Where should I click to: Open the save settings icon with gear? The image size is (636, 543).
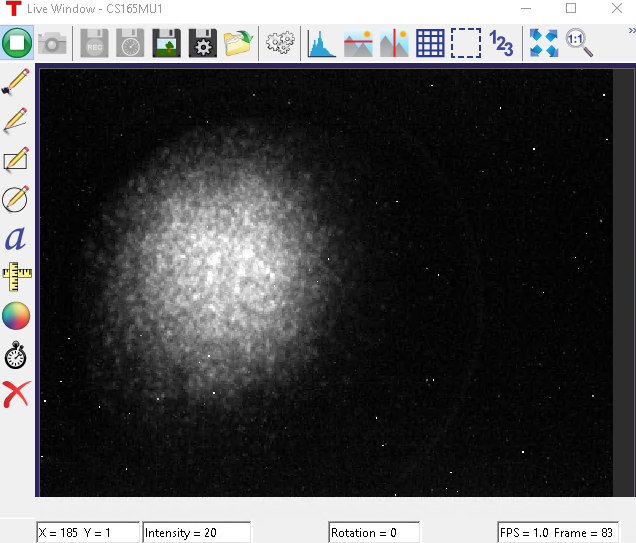pyautogui.click(x=202, y=43)
